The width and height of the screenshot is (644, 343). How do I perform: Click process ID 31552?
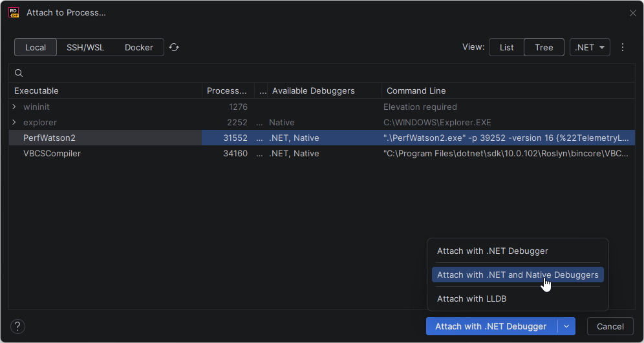point(235,138)
